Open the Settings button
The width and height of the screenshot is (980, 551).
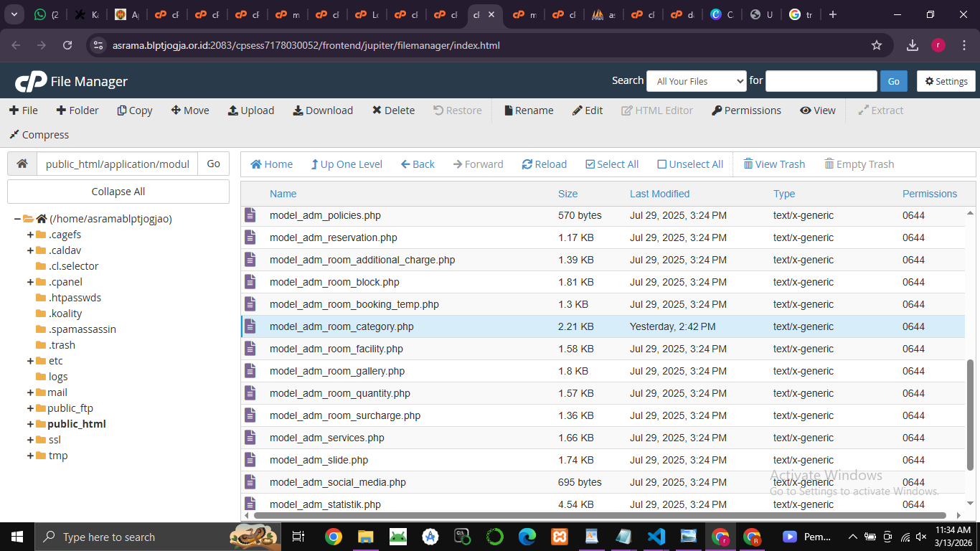(946, 81)
